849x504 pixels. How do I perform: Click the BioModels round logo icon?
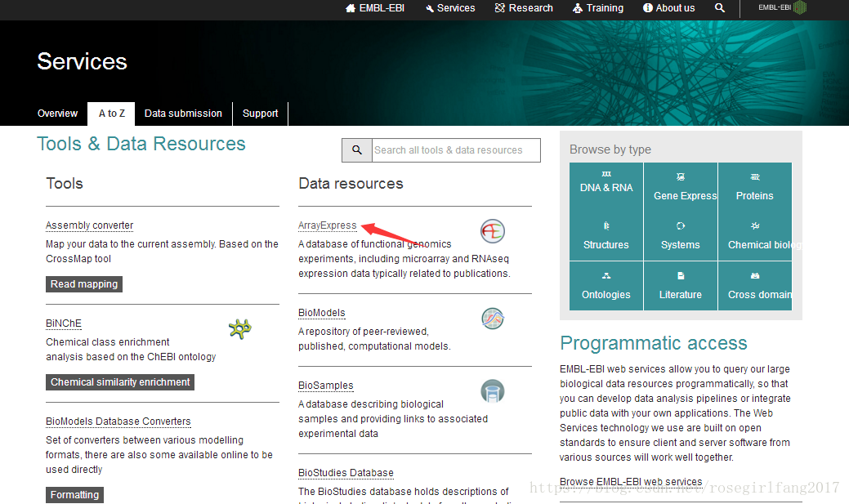point(493,319)
